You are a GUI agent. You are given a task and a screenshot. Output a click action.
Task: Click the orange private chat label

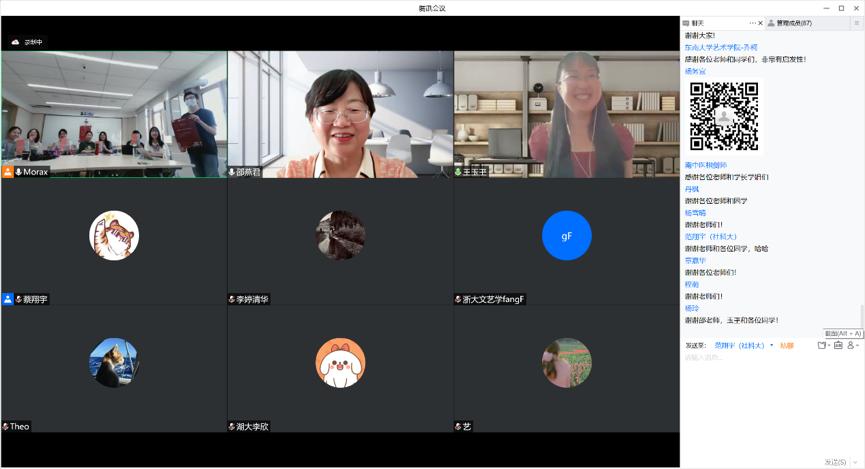[x=787, y=345]
